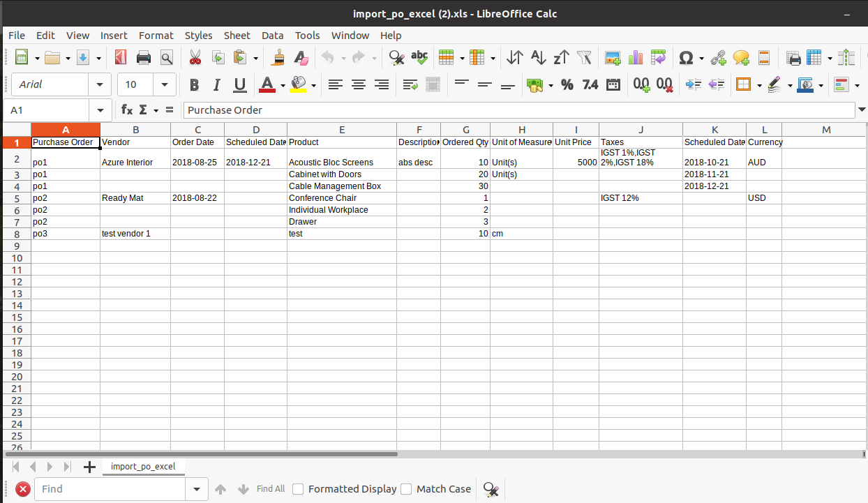Expand the Select Function sum dropdown
This screenshot has width=868, height=503.
point(156,110)
